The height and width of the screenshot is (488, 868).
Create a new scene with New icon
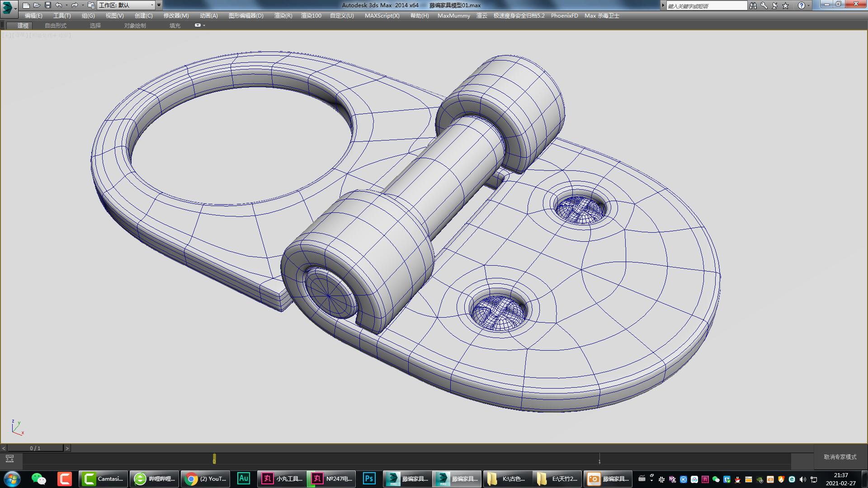click(26, 5)
